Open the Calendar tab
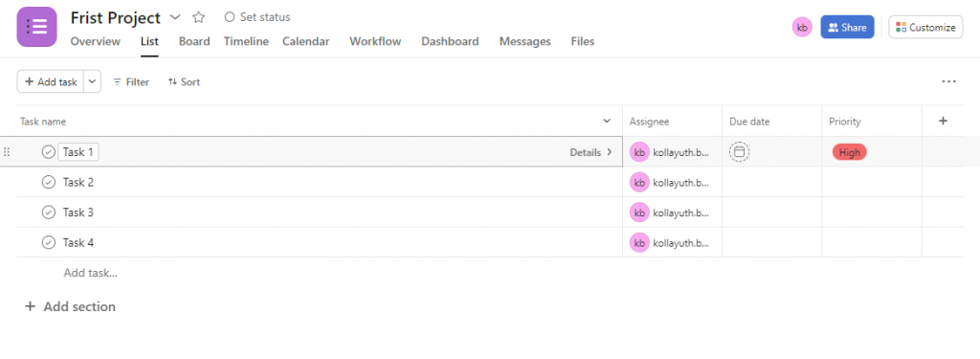The width and height of the screenshot is (980, 359). pyautogui.click(x=305, y=41)
